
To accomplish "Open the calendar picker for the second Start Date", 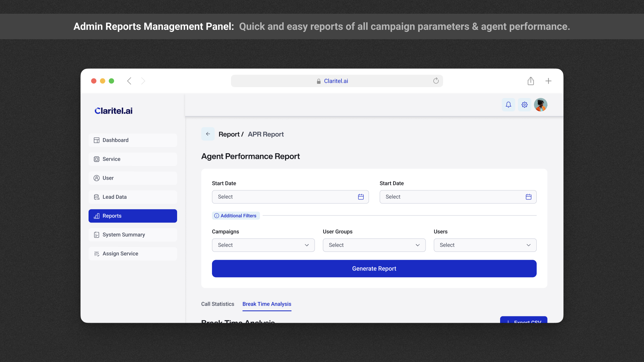I will (528, 197).
